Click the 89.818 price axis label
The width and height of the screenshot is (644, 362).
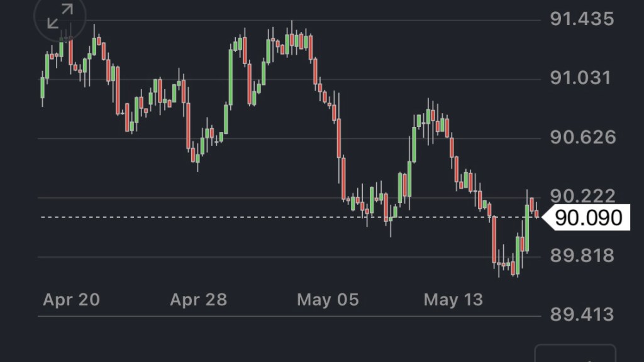(582, 256)
